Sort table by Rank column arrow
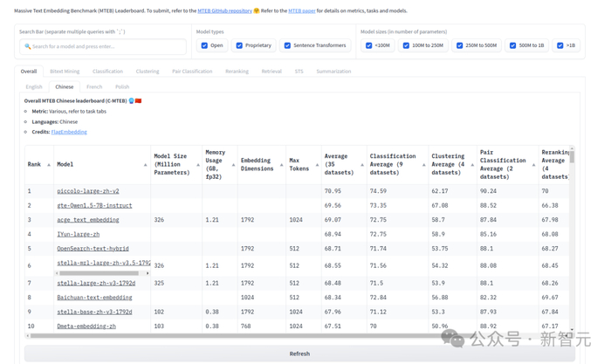 coord(49,165)
